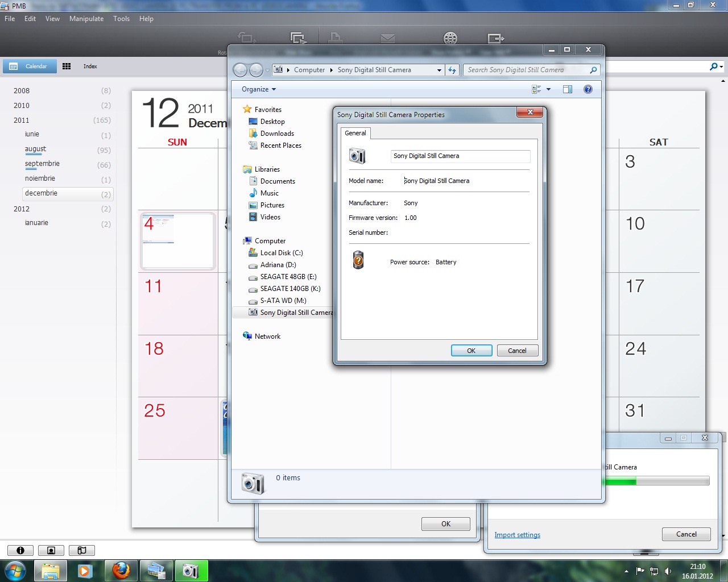Open the Windows Start menu
728x582 pixels.
coord(15,570)
